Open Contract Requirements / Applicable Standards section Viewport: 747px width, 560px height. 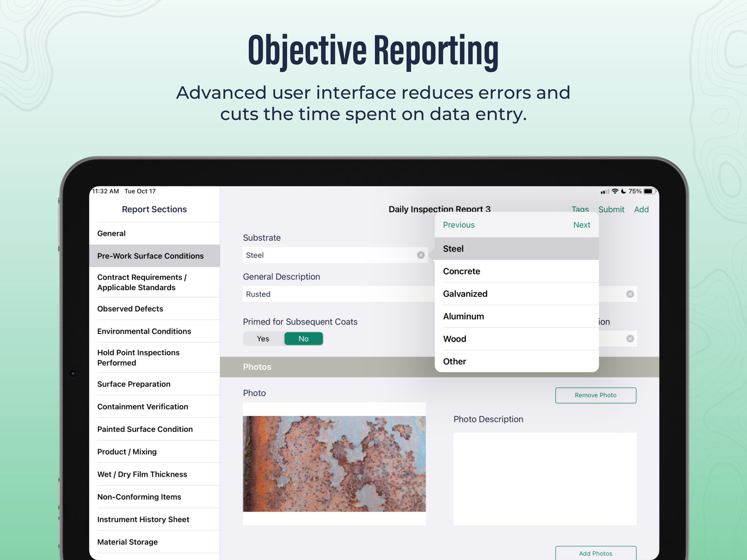(x=154, y=282)
